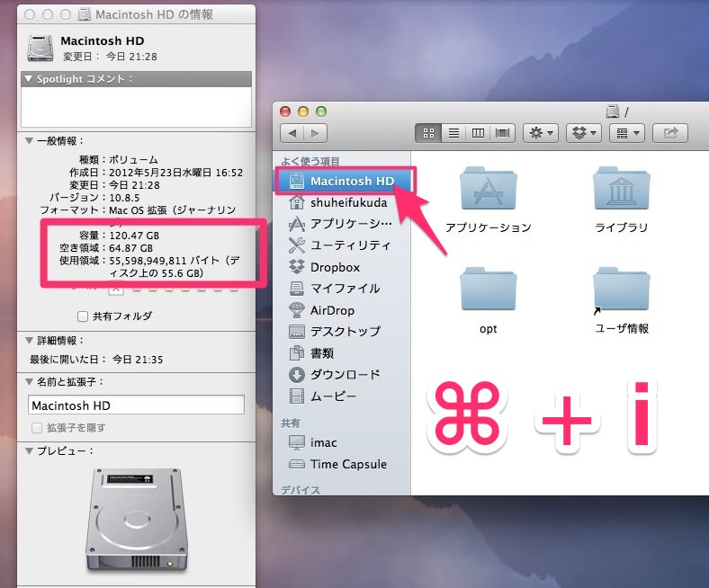
Task: Click the バージョン 10.8.5 value
Action: [x=124, y=198]
